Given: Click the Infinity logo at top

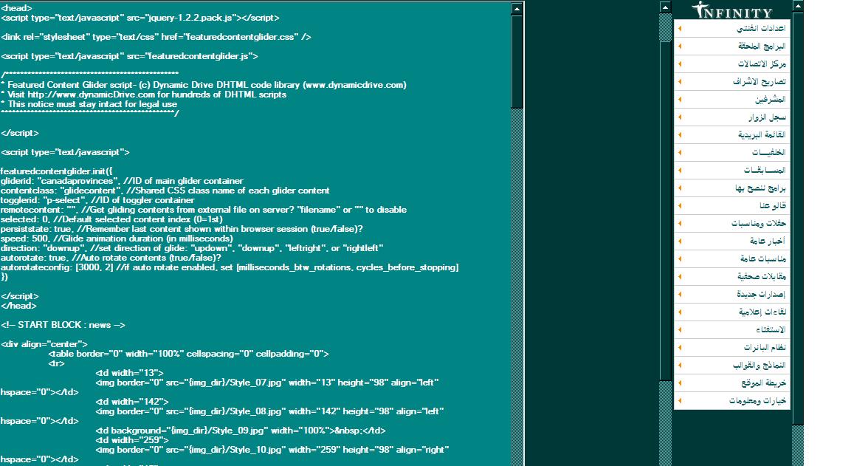Looking at the screenshot, I should 733,11.
